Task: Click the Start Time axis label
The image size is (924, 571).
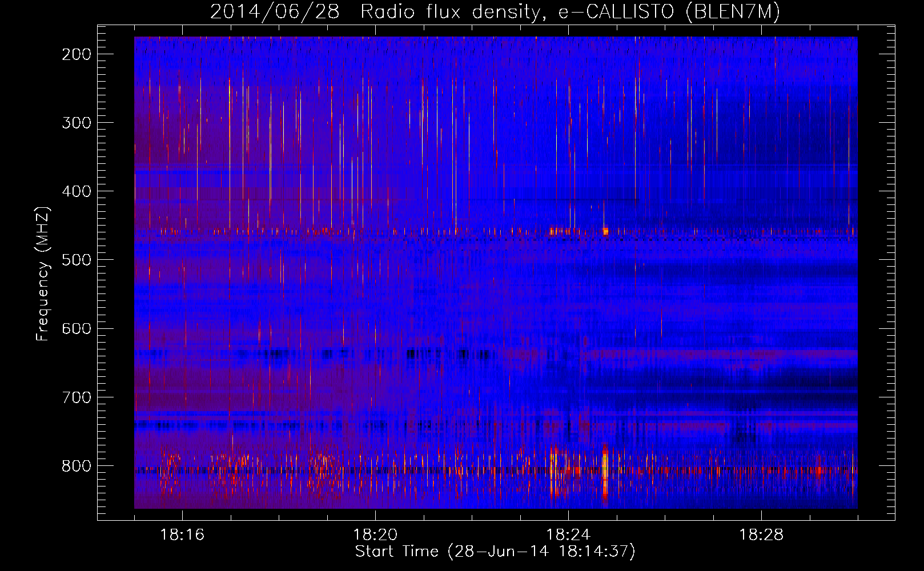Action: pos(495,552)
